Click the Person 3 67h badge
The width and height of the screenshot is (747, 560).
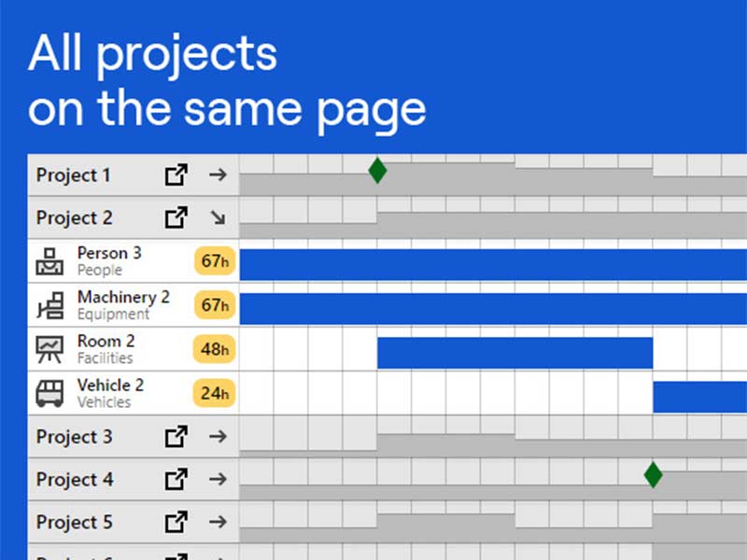(215, 261)
